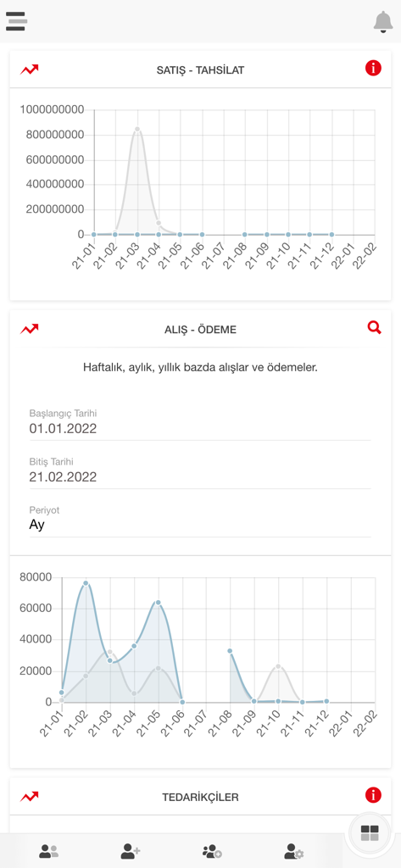Image resolution: width=401 pixels, height=868 pixels.
Task: Click the blue point at 21-04 in purchases chart
Action: click(134, 646)
